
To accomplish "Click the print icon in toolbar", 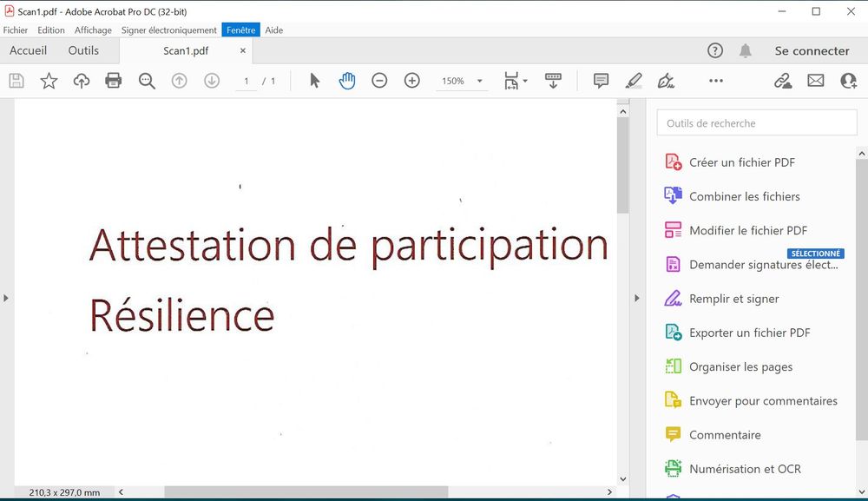I will [x=114, y=81].
